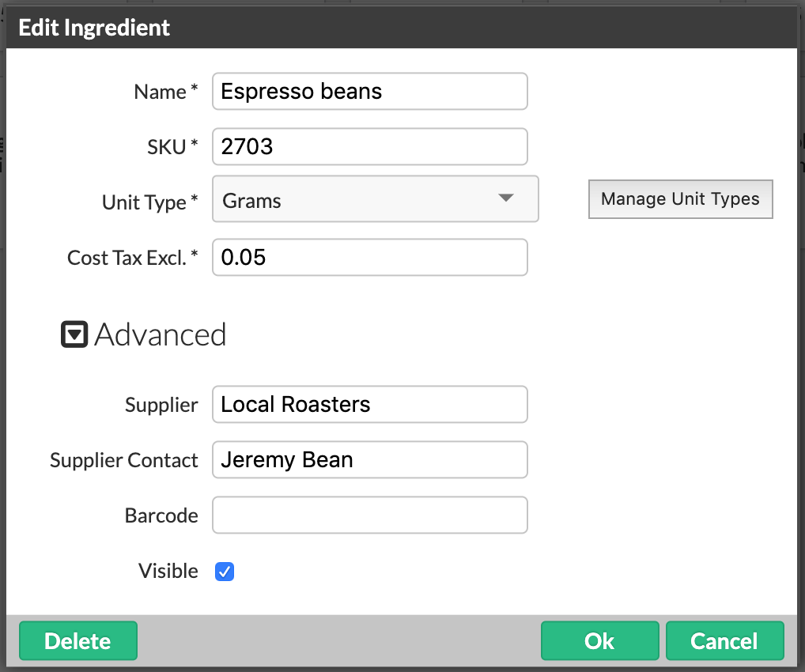Viewport: 805px width, 672px height.
Task: Edit the Supplier Contact field
Action: coord(369,460)
